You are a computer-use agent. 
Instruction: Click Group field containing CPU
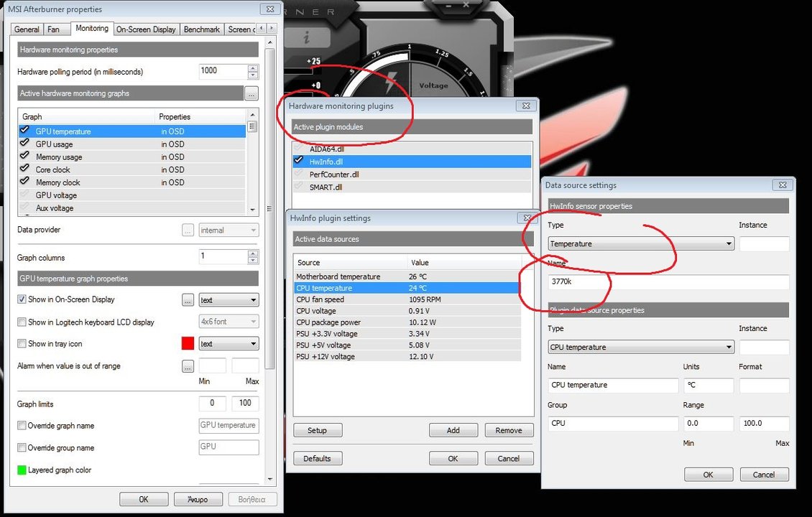(613, 424)
